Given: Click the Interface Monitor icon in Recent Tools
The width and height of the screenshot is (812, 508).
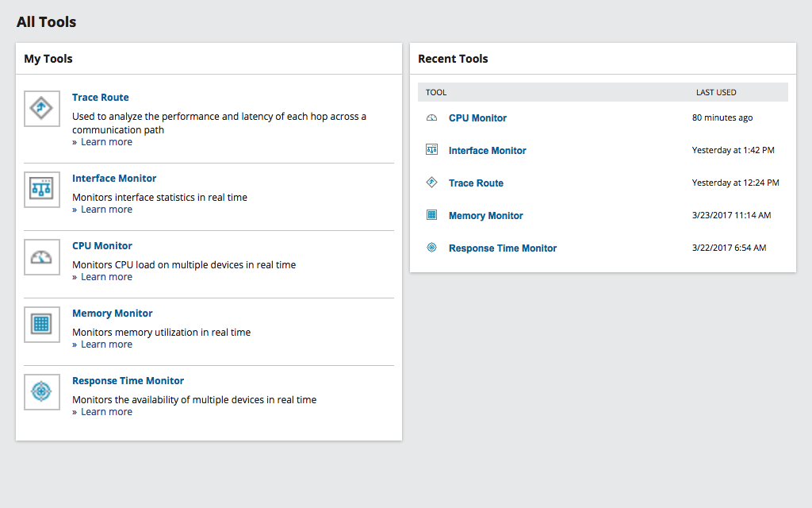Looking at the screenshot, I should (431, 150).
